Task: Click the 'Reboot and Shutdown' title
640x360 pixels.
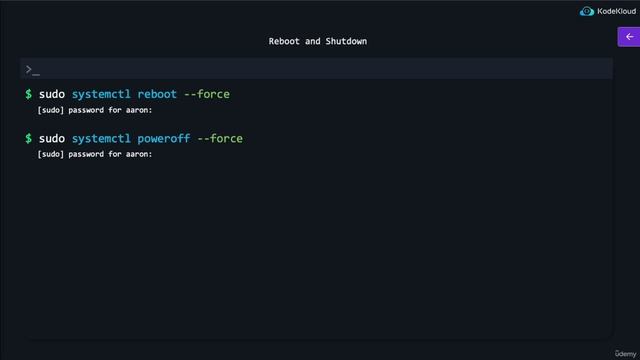Action: (x=318, y=41)
